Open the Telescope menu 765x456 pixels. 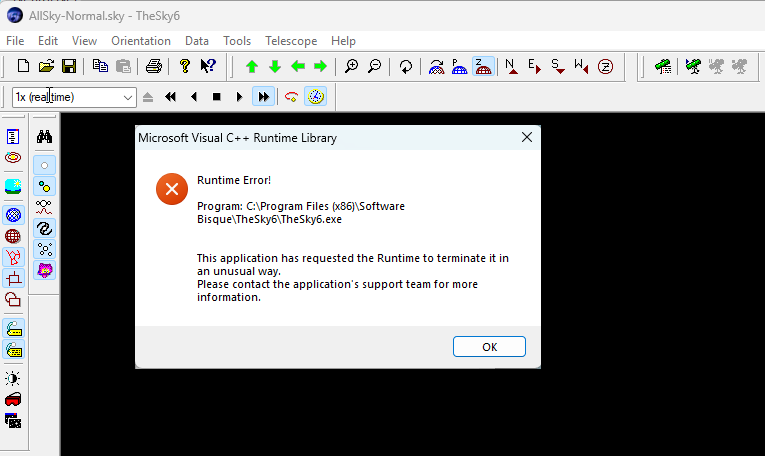[291, 41]
